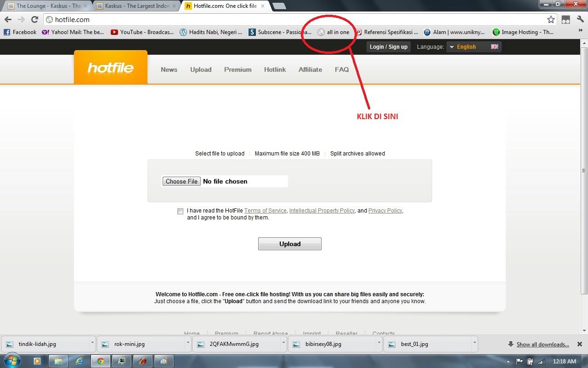The image size is (588, 368).
Task: Open Windows Start menu
Action: pyautogui.click(x=12, y=361)
